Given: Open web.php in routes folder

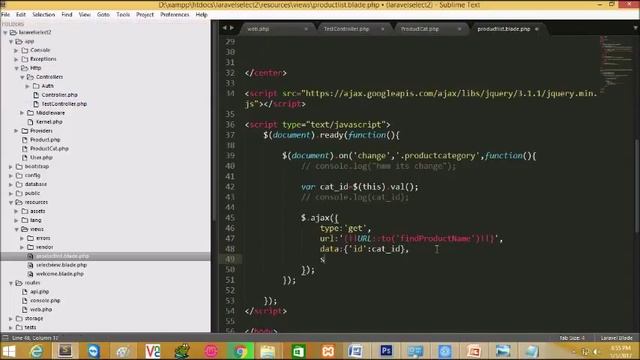Looking at the screenshot, I should pyautogui.click(x=41, y=310).
